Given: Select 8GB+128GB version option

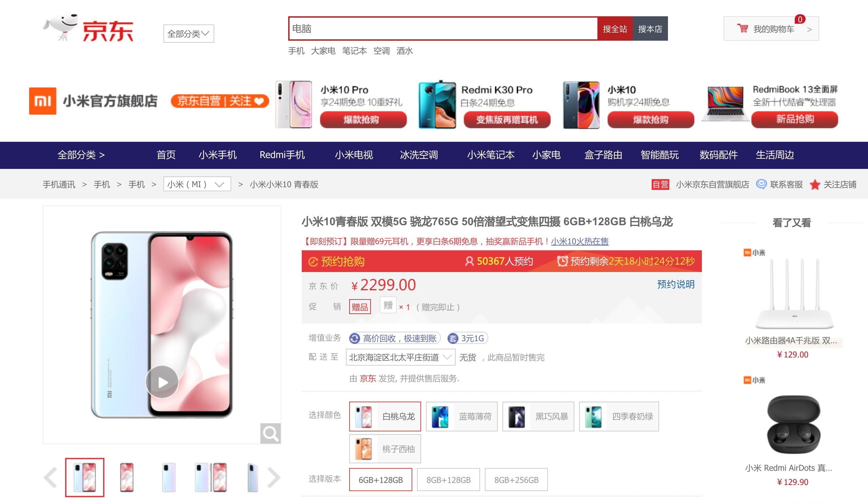Looking at the screenshot, I should click(449, 480).
